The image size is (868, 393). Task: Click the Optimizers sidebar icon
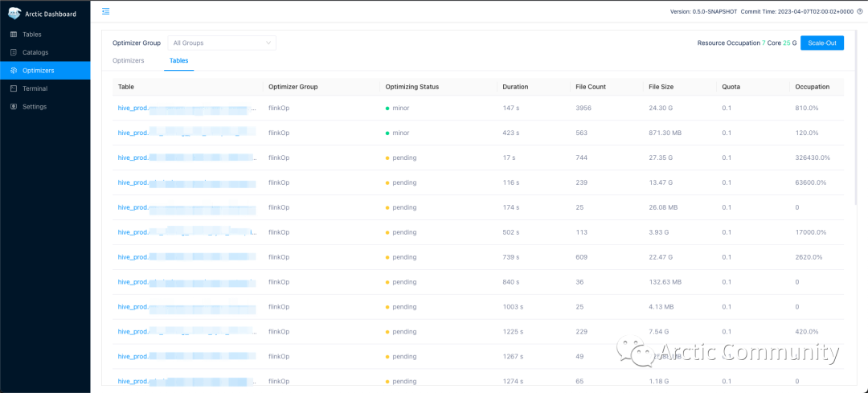pos(14,71)
